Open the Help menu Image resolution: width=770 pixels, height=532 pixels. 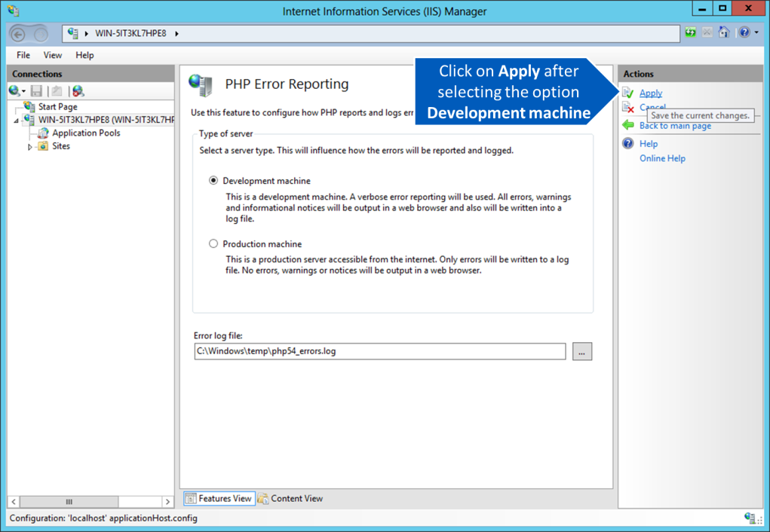(84, 55)
